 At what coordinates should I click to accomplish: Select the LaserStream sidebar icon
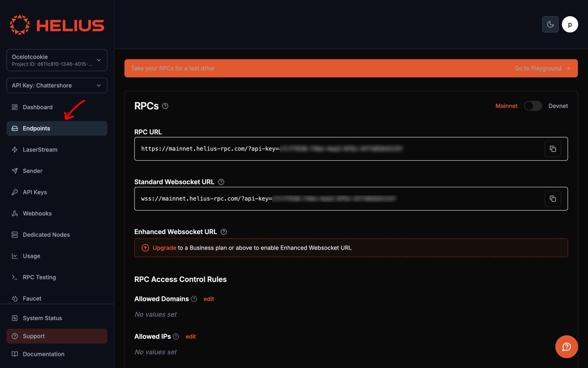pyautogui.click(x=15, y=149)
